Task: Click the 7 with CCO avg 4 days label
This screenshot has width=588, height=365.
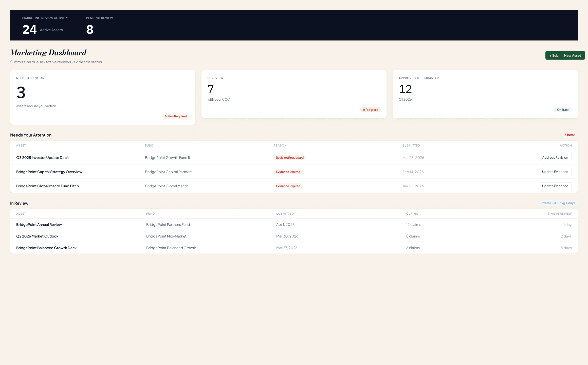Action: (x=558, y=203)
